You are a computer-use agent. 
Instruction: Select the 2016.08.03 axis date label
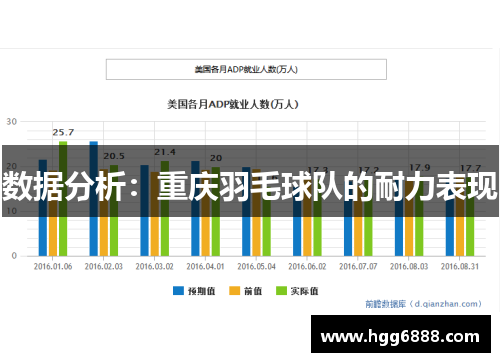pos(409,266)
